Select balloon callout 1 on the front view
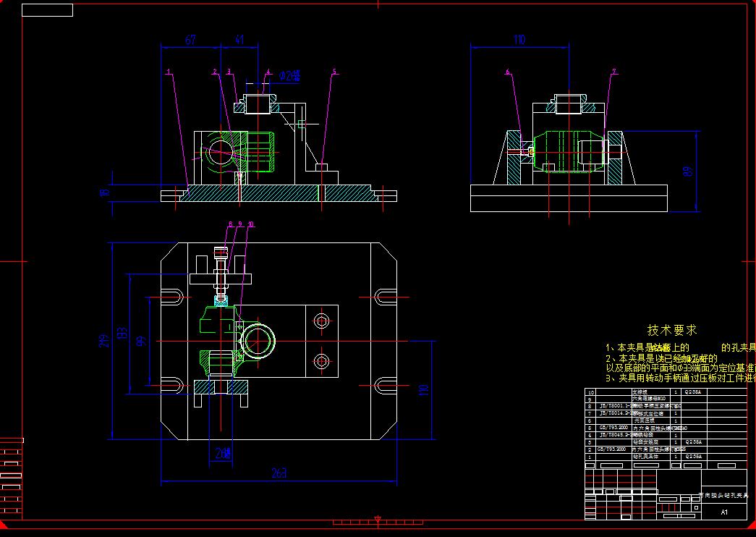 click(x=168, y=72)
